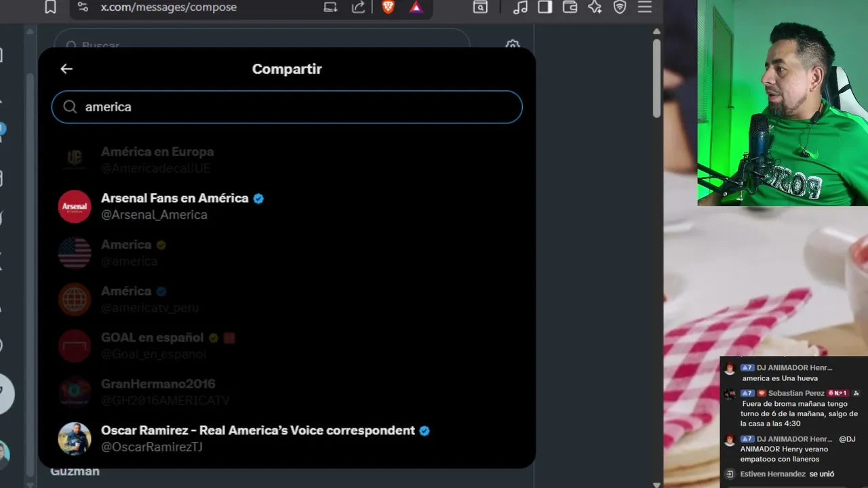Click the @Arsenal_America handle
Image resolution: width=868 pixels, height=488 pixels.
154,215
